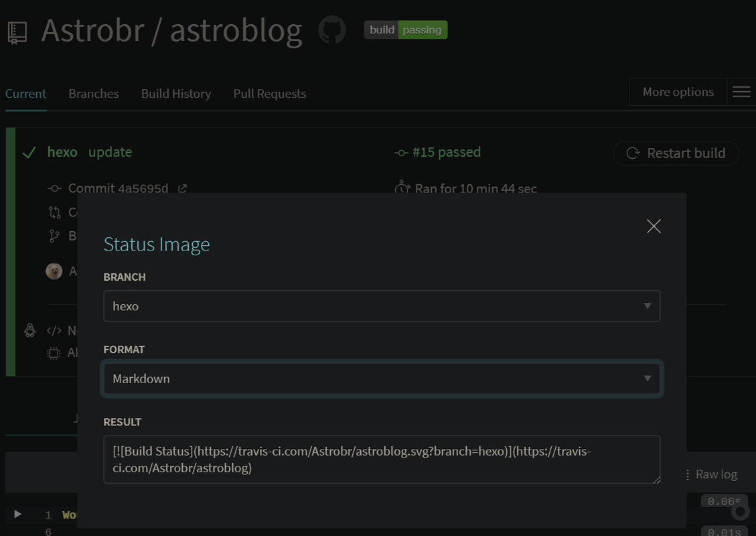Viewport: 756px width, 536px height.
Task: Click the Linux penguin OS icon
Action: (30, 330)
